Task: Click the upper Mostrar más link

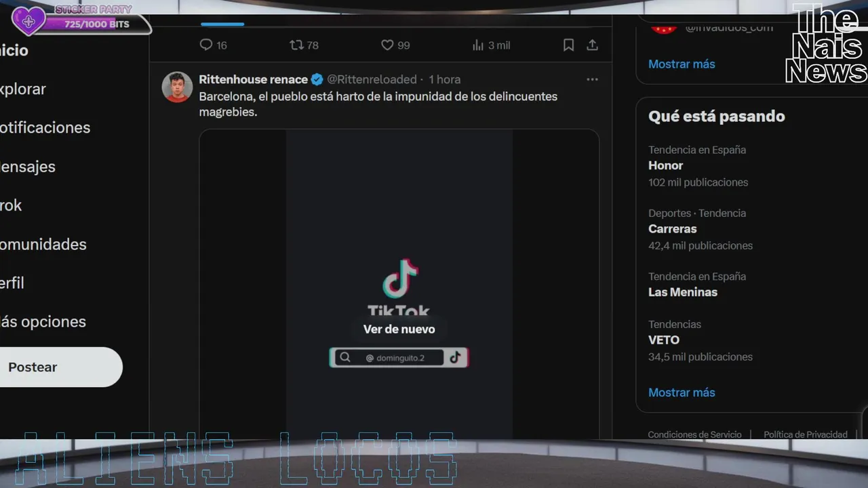Action: 682,64
